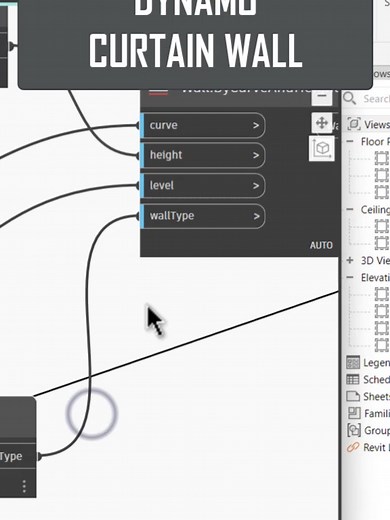Select the Groups icon in browser

(x=354, y=430)
